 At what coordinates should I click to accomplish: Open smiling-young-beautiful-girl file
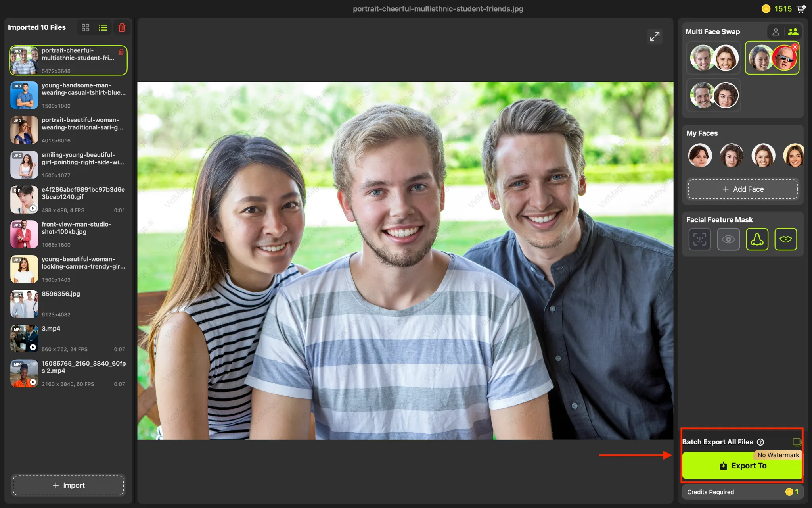(68, 165)
